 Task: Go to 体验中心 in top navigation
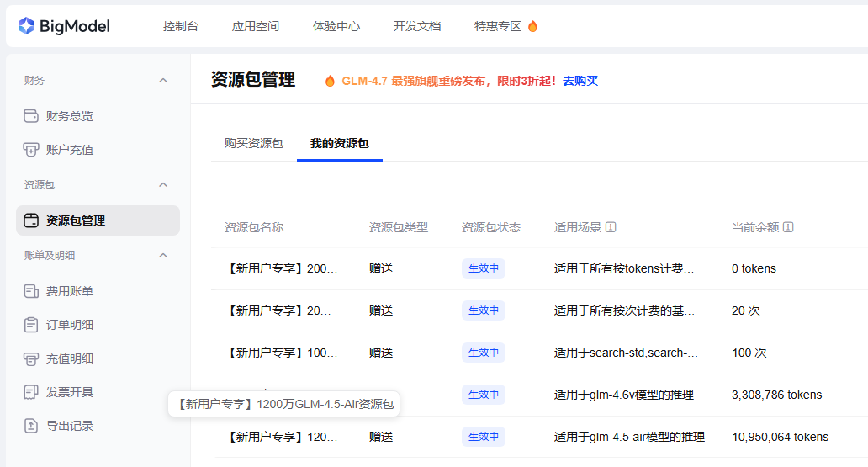(x=336, y=26)
